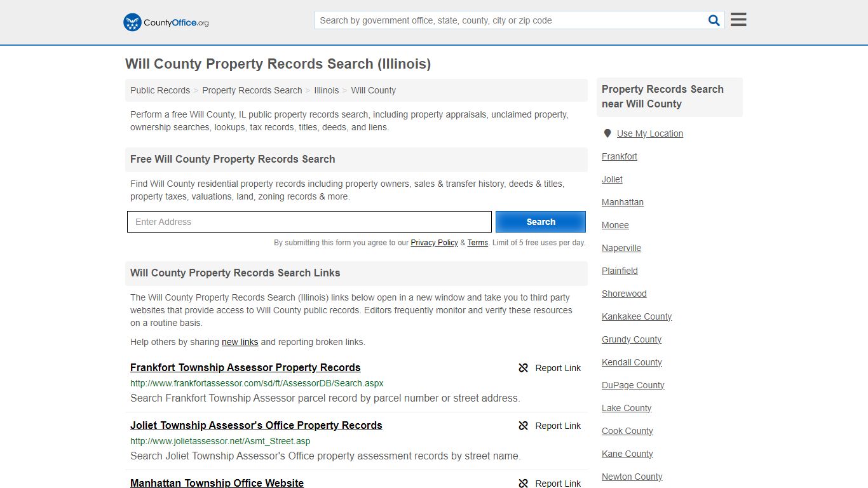Open Frankfort Township Assessor Property Records
This screenshot has height=488, width=868.
click(245, 367)
